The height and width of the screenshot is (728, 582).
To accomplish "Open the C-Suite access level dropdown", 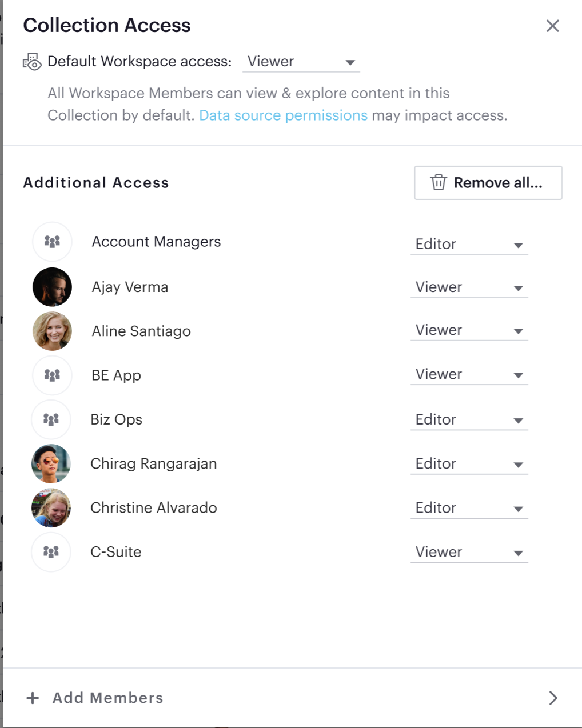I will click(469, 553).
